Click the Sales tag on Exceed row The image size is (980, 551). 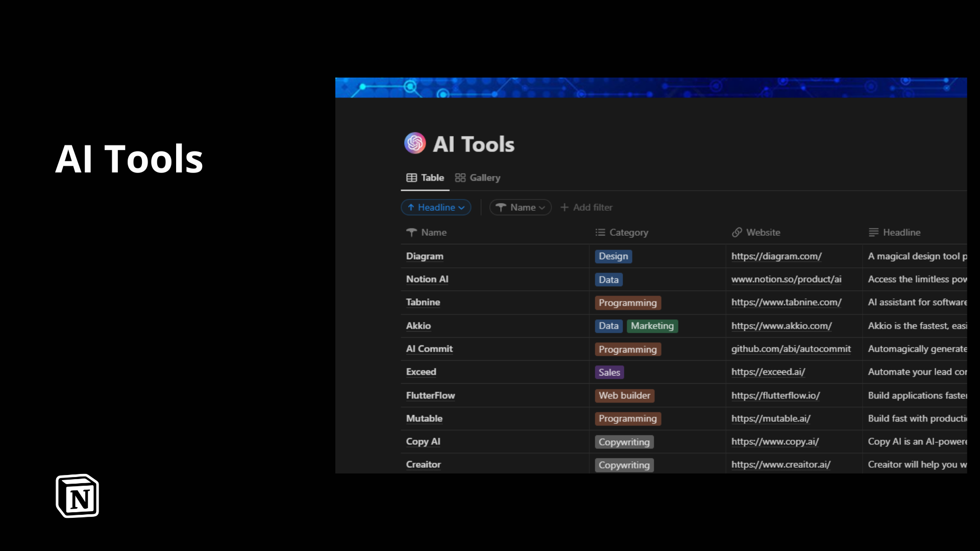pyautogui.click(x=609, y=372)
